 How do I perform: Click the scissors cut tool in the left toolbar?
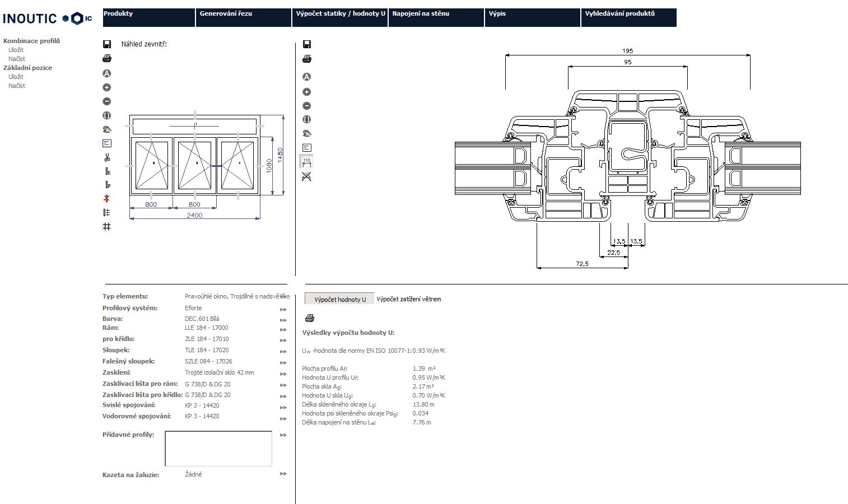tap(106, 158)
